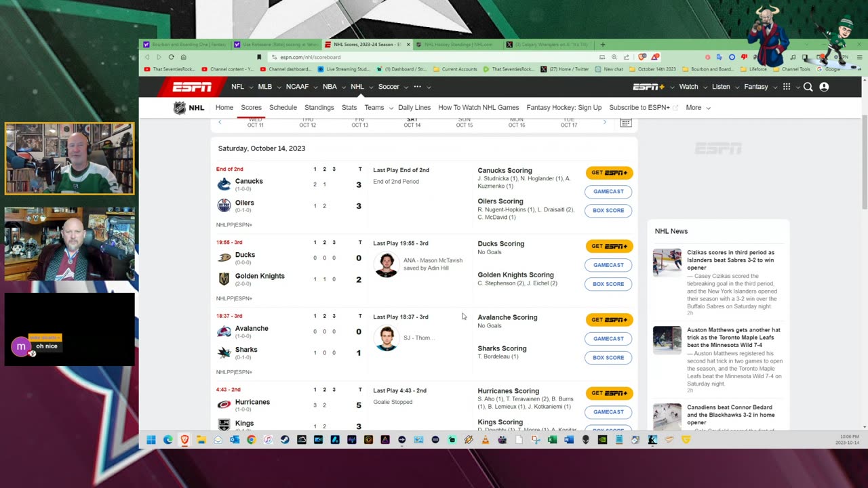Open Steam from the taskbar

285,440
